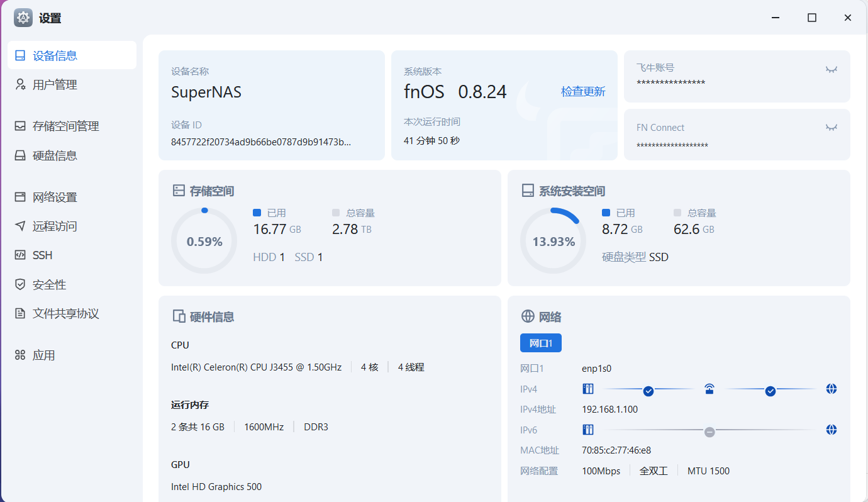Image resolution: width=868 pixels, height=502 pixels.
Task: Click the SSH terminal icon in sidebar
Action: pos(20,255)
